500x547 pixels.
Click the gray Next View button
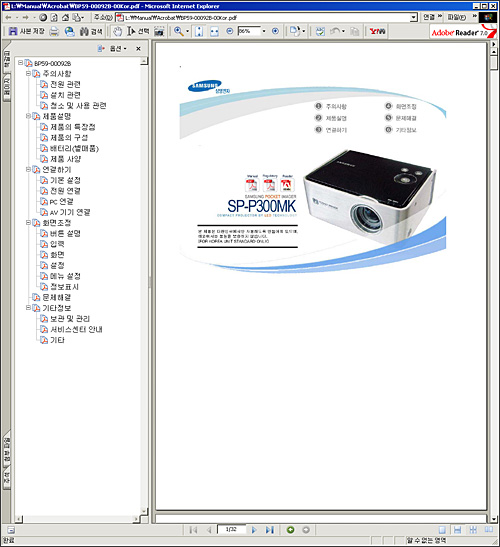click(306, 530)
